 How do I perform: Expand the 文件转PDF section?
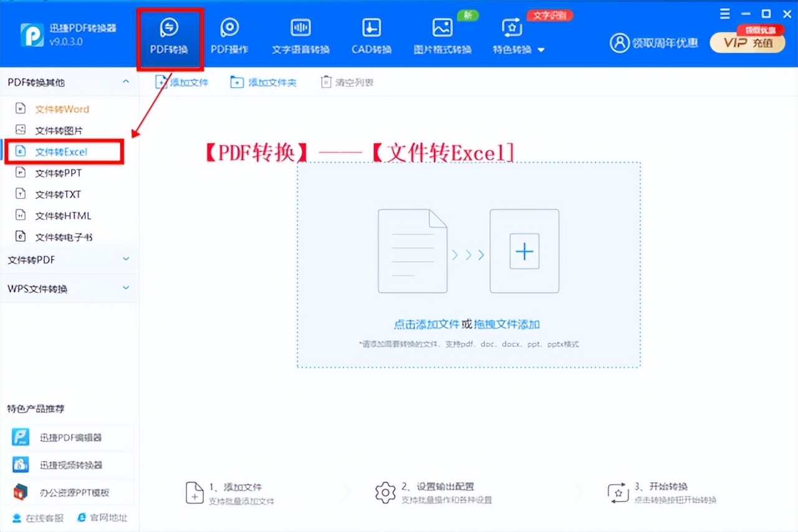pyautogui.click(x=126, y=259)
